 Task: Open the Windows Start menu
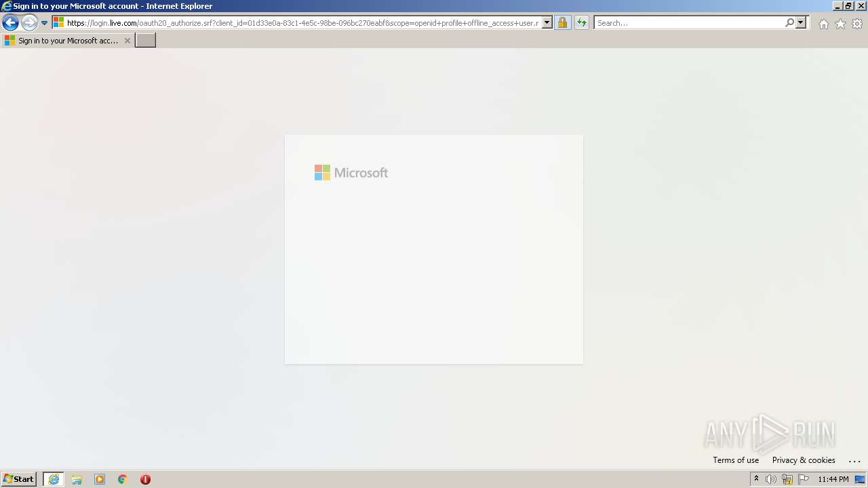19,479
